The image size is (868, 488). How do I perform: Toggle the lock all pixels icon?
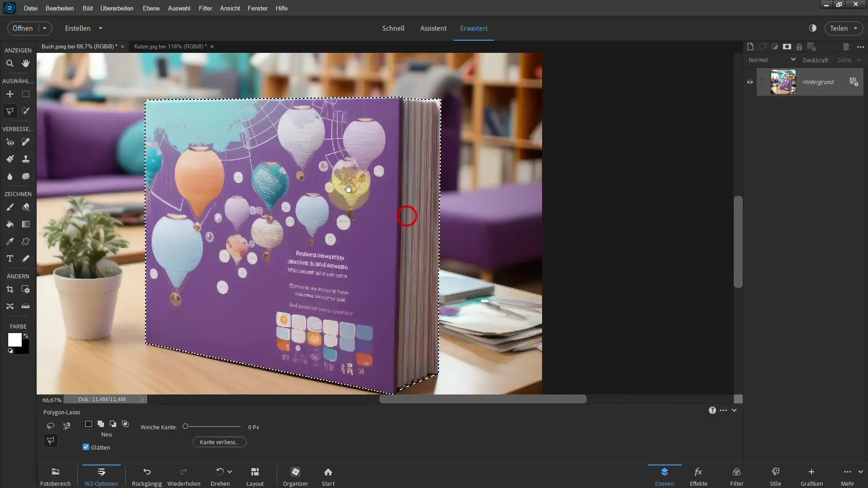(x=799, y=47)
